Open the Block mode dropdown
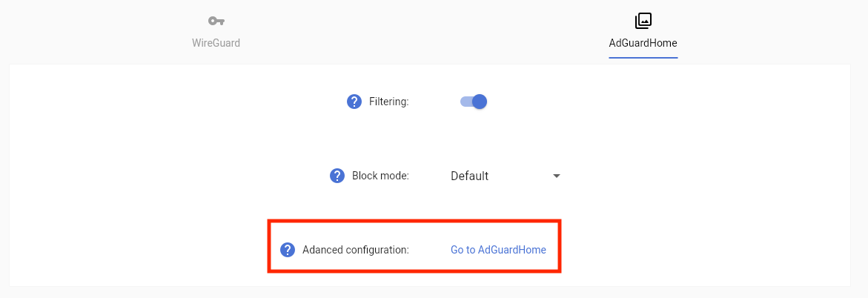The width and height of the screenshot is (868, 298). coord(506,176)
